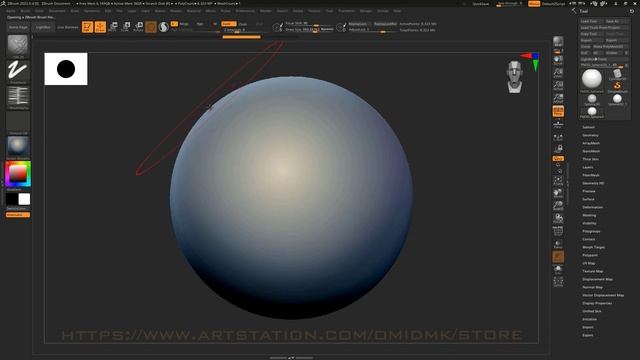Toggle the Gizmo 3D button

coord(151,27)
